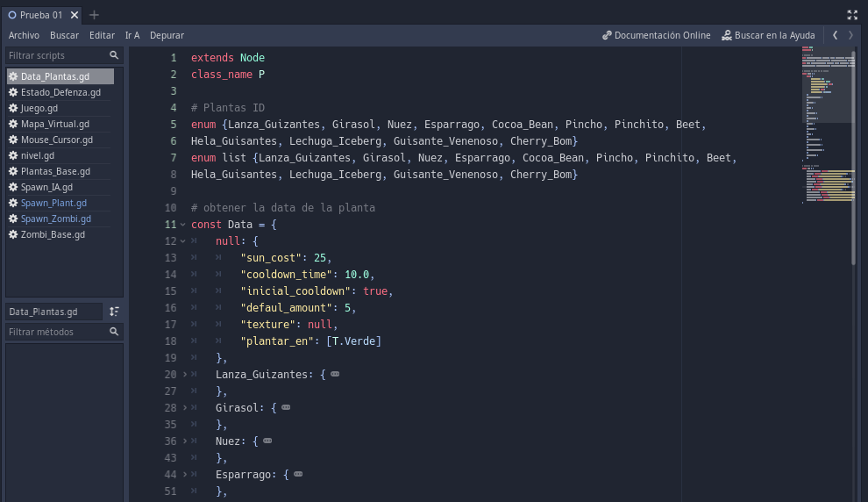Click the editor vertical scrollbar
Screen dimensions: 868x502
click(854, 158)
